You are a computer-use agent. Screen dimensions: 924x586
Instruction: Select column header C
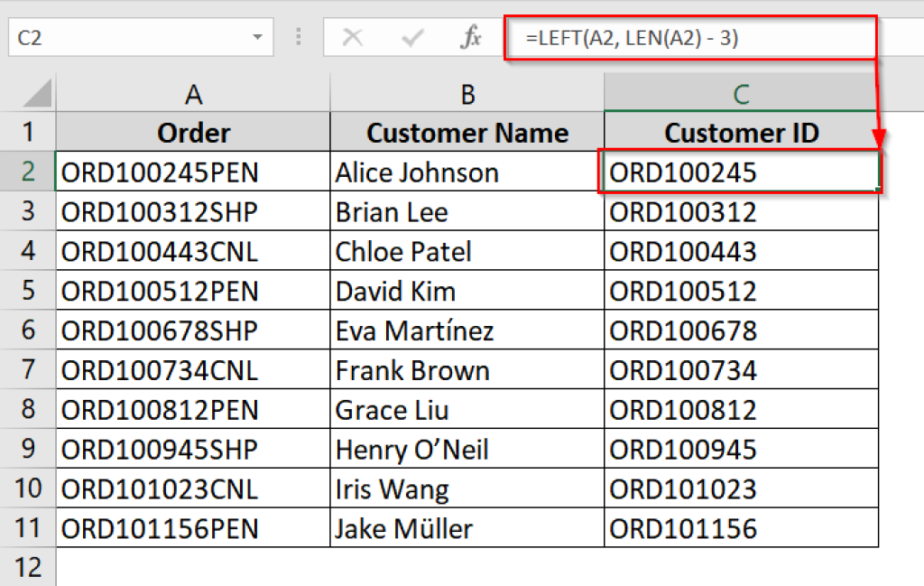(741, 93)
